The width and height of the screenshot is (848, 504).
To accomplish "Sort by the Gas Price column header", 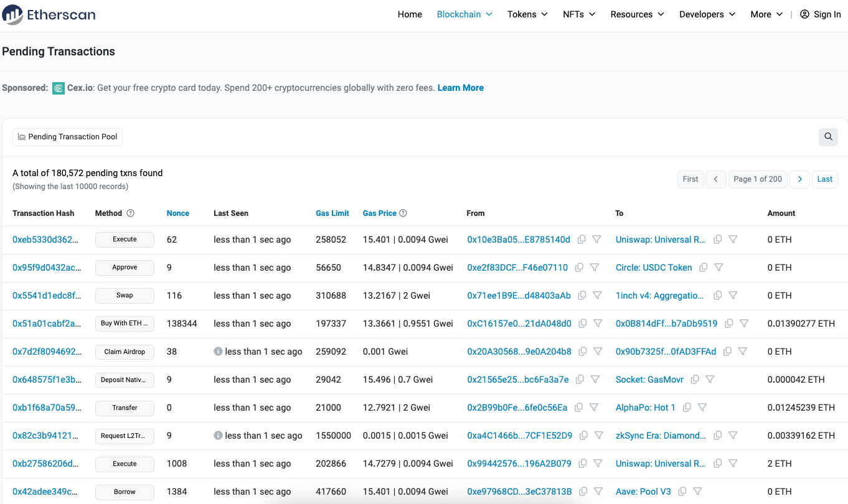I will 380,213.
